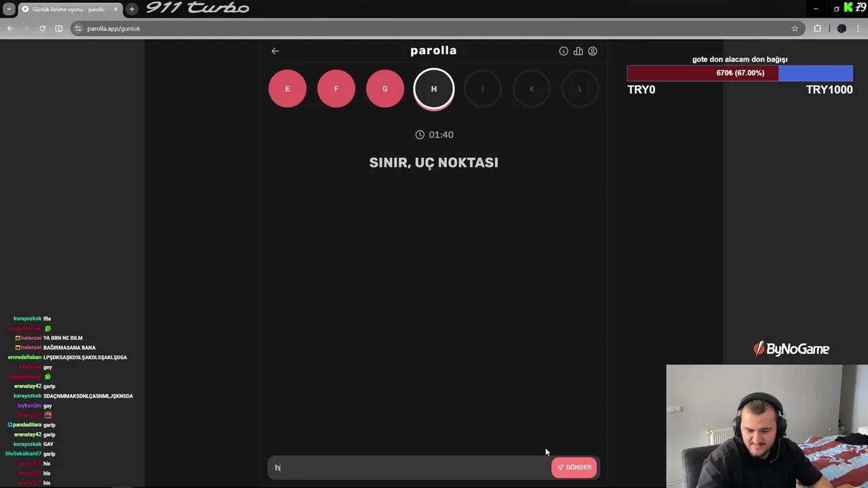
Task: Open the user profile icon in parolla
Action: click(593, 51)
